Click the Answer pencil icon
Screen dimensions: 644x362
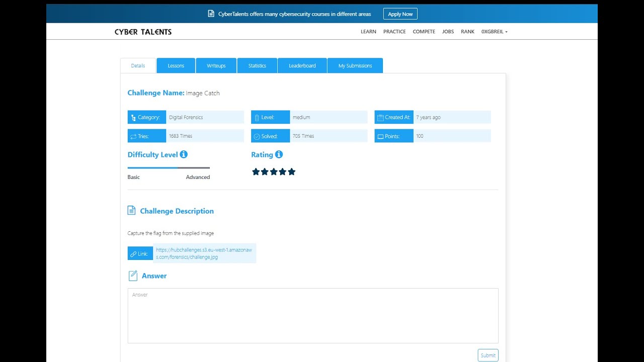coord(133,276)
